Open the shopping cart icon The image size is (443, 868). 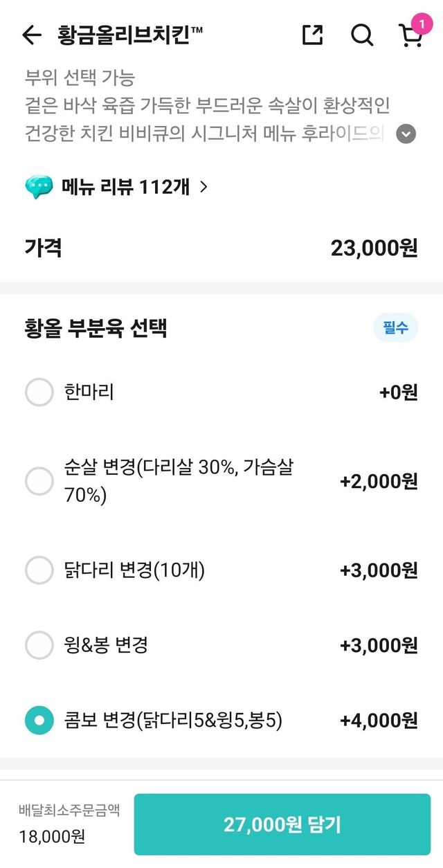click(x=410, y=36)
